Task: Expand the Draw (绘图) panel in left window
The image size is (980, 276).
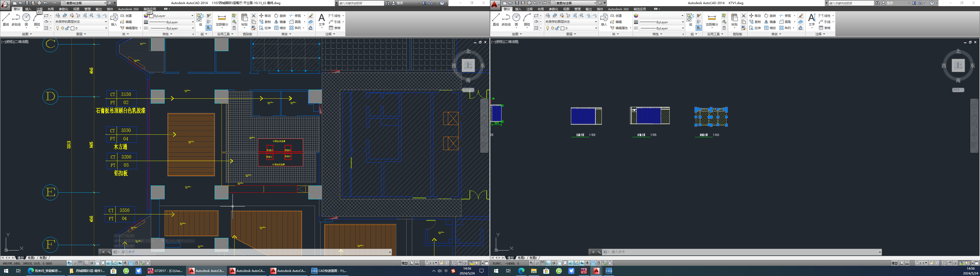Action: [x=27, y=34]
